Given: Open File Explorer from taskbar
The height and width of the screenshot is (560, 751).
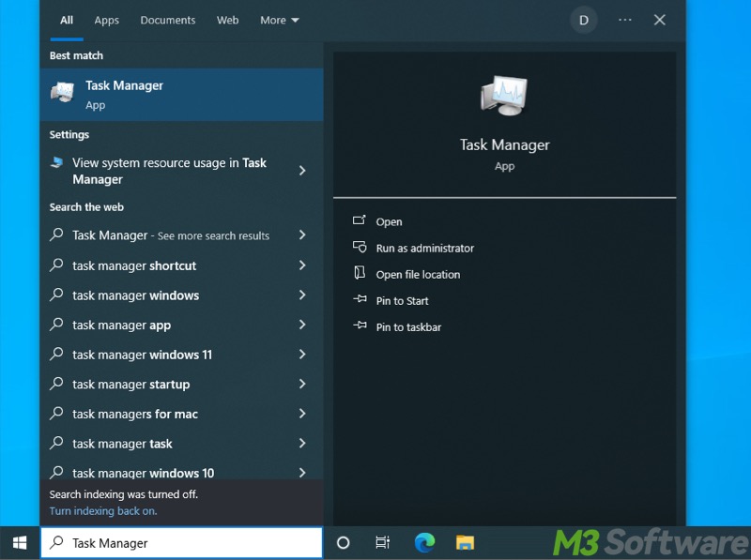Looking at the screenshot, I should pos(464,542).
